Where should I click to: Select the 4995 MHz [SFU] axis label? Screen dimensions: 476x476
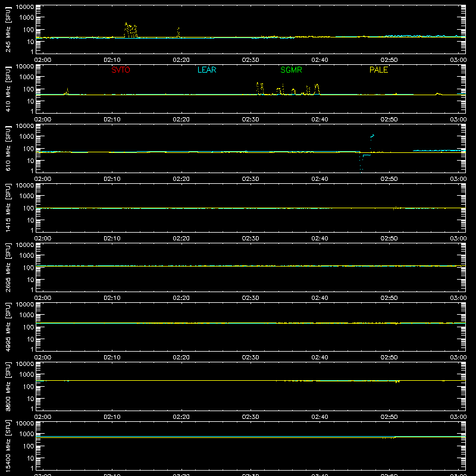[8, 327]
